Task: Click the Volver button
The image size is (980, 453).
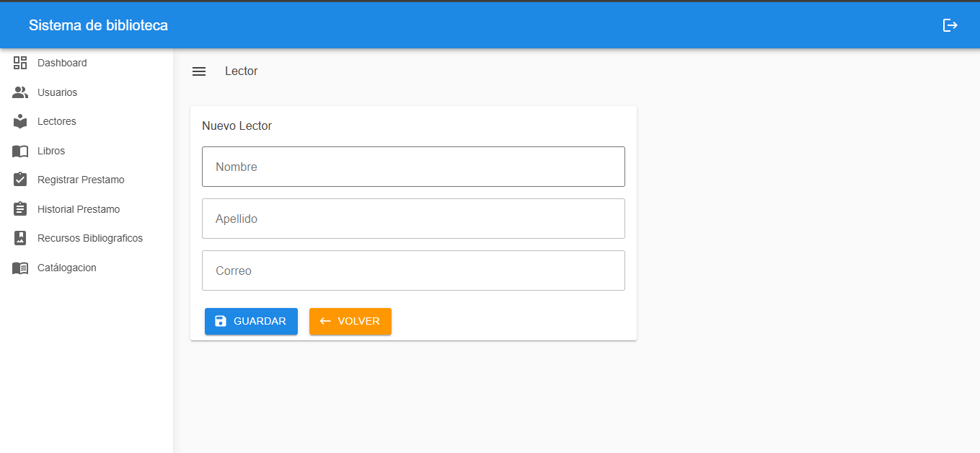Action: (350, 321)
